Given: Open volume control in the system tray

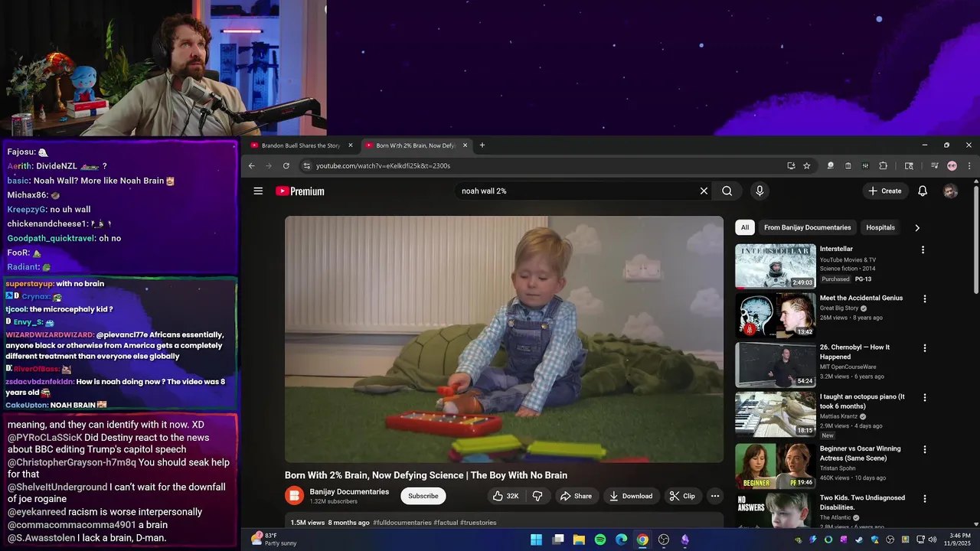Looking at the screenshot, I should [x=932, y=540].
